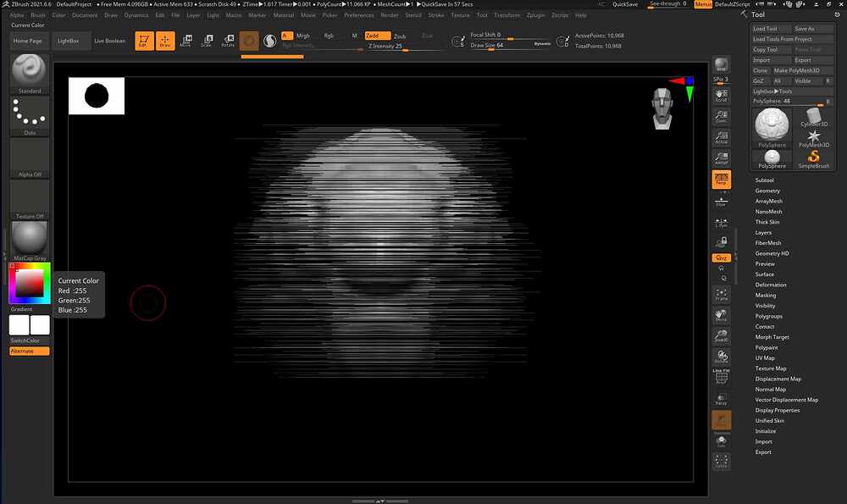Select the Rotate mode icon

(228, 41)
